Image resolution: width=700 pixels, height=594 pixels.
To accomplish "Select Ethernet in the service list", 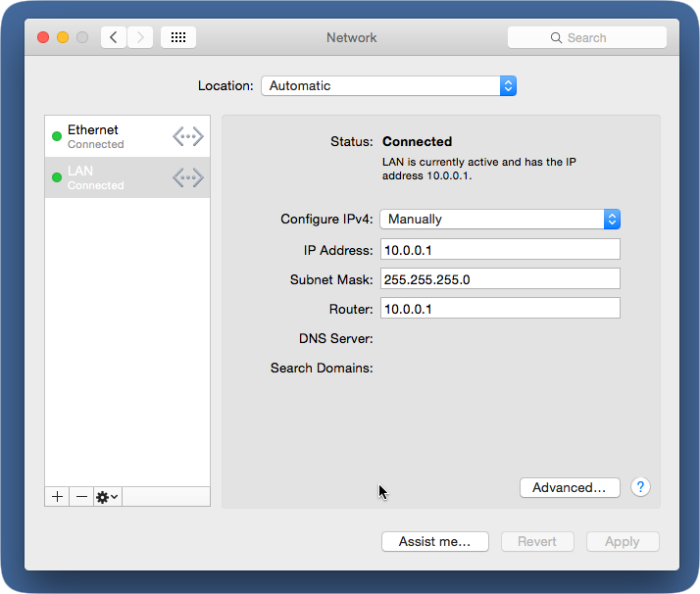I will click(127, 136).
